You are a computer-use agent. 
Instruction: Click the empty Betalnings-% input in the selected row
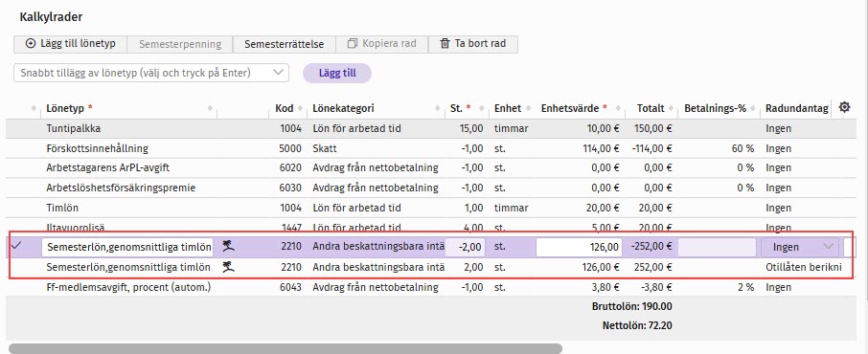point(717,247)
